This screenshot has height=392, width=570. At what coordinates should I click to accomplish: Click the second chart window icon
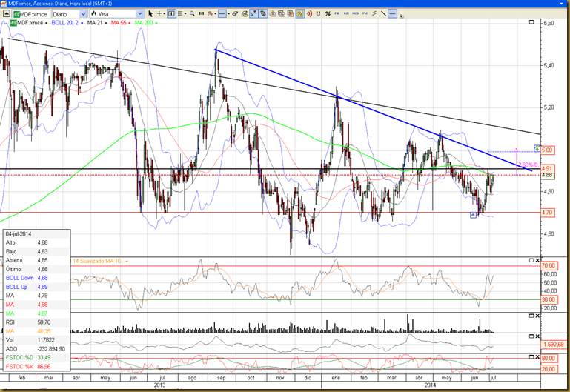(282, 14)
